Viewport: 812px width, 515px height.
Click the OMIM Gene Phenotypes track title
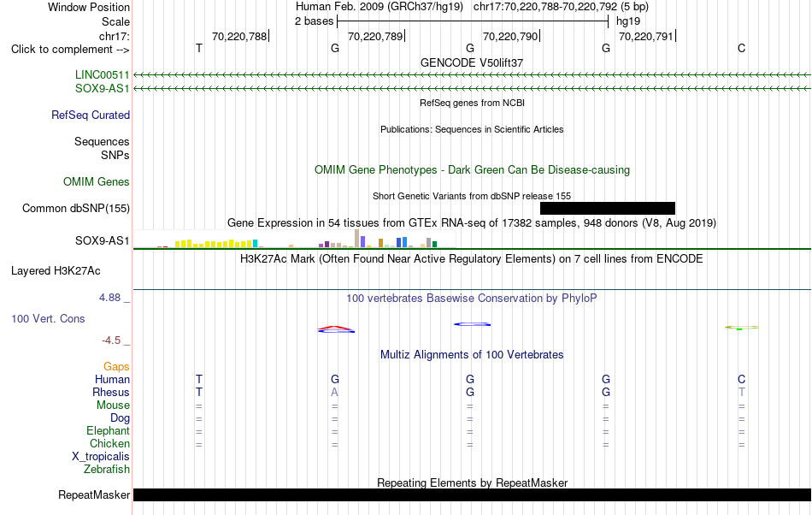pyautogui.click(x=473, y=170)
